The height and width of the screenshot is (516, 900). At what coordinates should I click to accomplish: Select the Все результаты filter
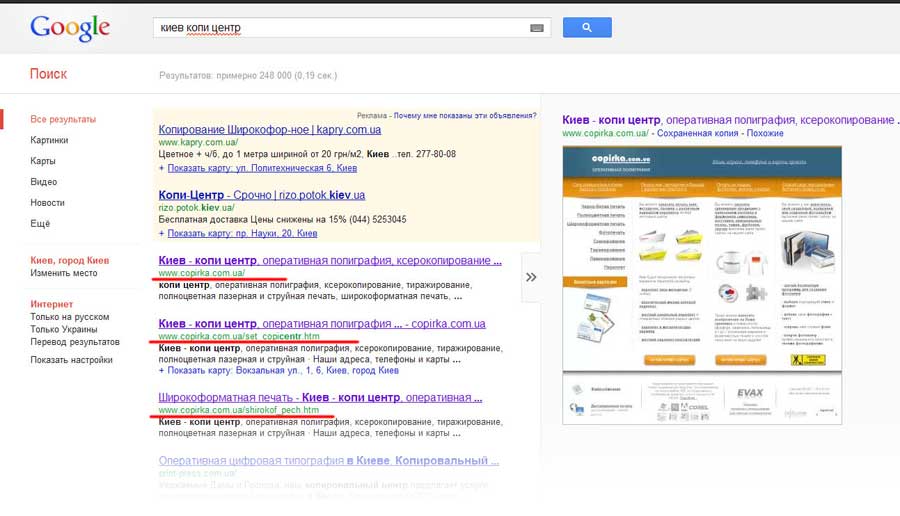[63, 119]
